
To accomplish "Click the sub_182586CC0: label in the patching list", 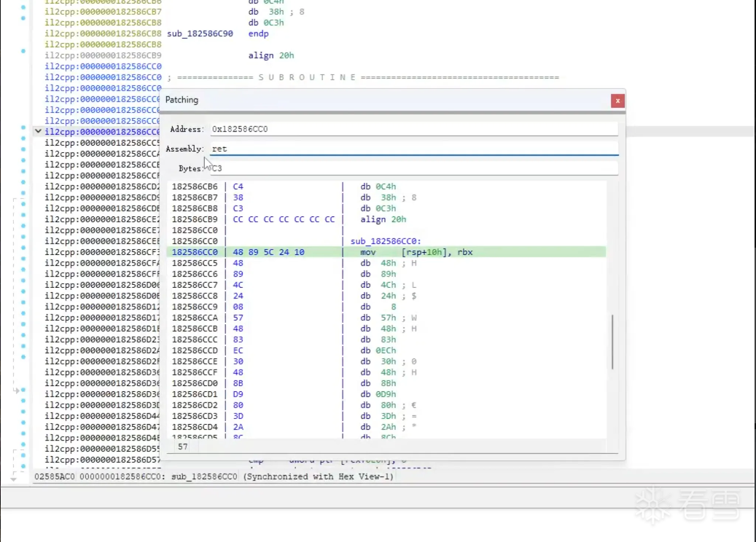I will 386,241.
